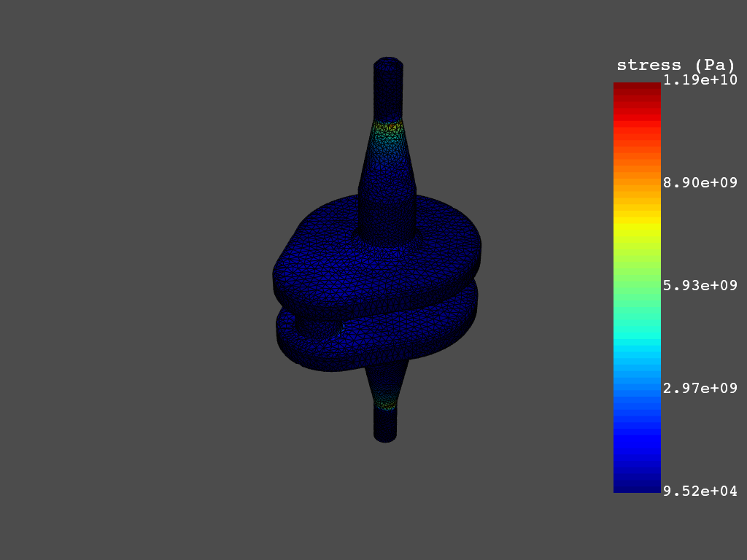
Task: Click the 8.90e+09 legend label
Action: [x=700, y=182]
